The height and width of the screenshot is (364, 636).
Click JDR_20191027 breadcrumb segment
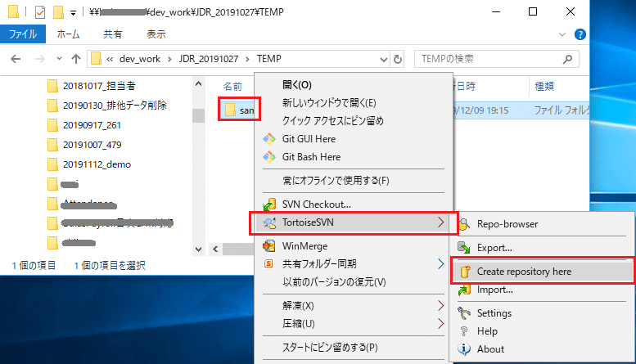pyautogui.click(x=209, y=59)
